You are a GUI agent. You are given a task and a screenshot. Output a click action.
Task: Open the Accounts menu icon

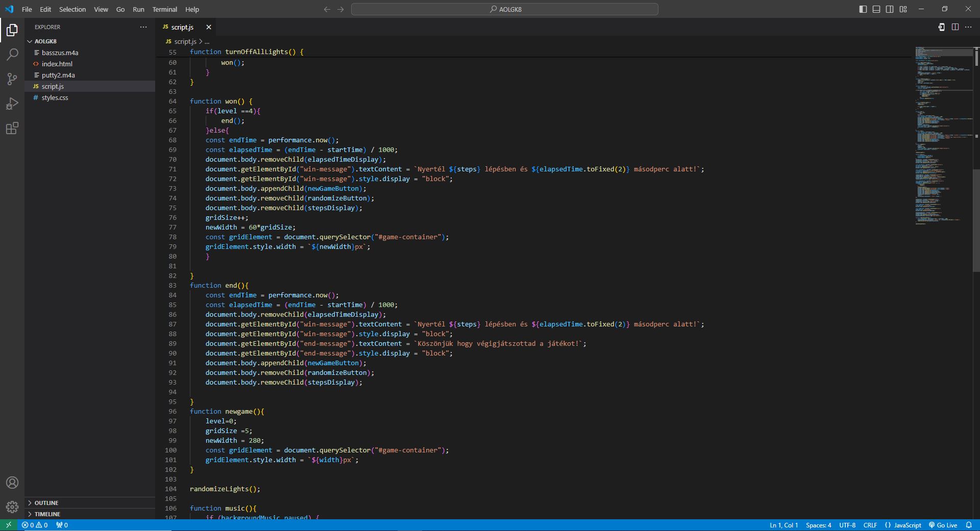(12, 483)
